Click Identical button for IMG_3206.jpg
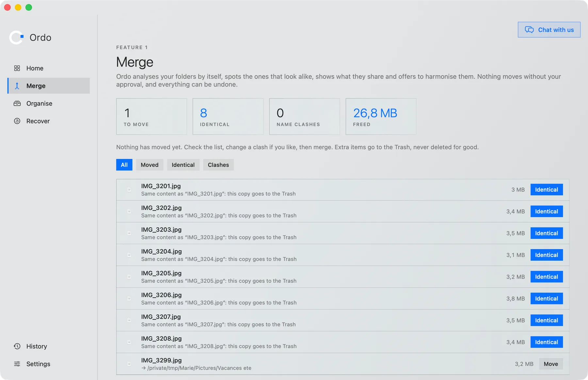The width and height of the screenshot is (588, 380). pyautogui.click(x=547, y=299)
